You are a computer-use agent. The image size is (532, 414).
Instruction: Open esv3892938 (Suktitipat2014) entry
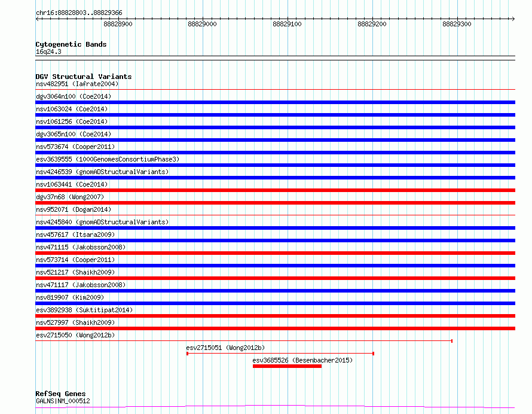84,310
